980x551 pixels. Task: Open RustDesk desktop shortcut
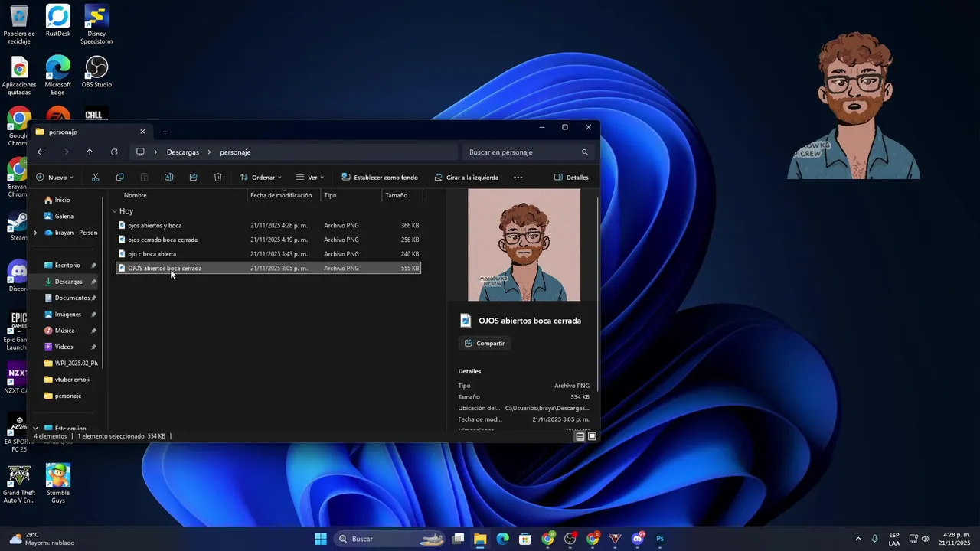(x=58, y=21)
